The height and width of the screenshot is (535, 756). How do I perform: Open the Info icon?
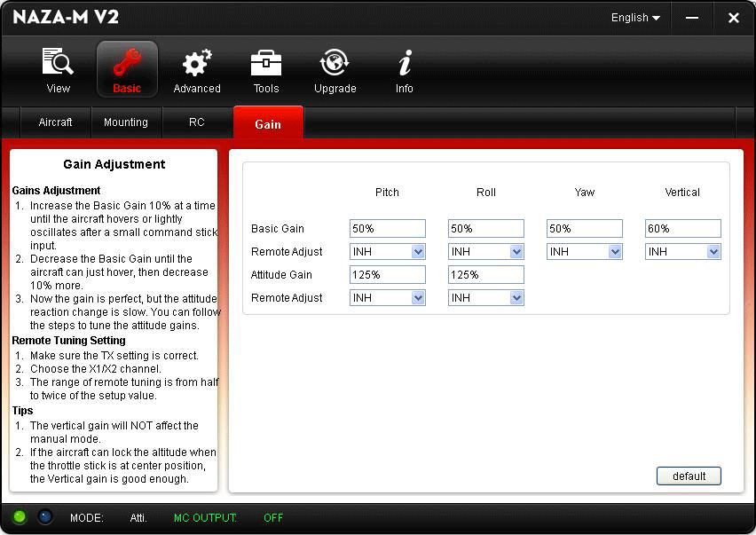click(405, 64)
